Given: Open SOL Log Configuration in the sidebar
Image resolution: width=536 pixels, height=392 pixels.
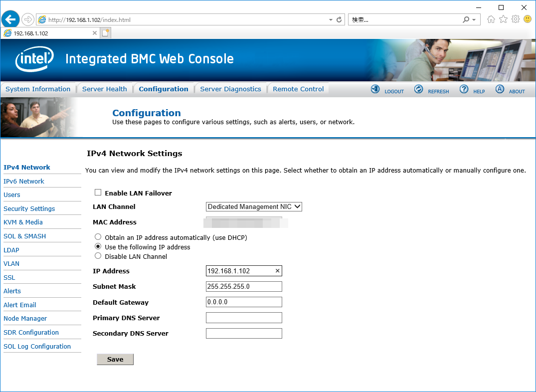Looking at the screenshot, I should coord(37,347).
